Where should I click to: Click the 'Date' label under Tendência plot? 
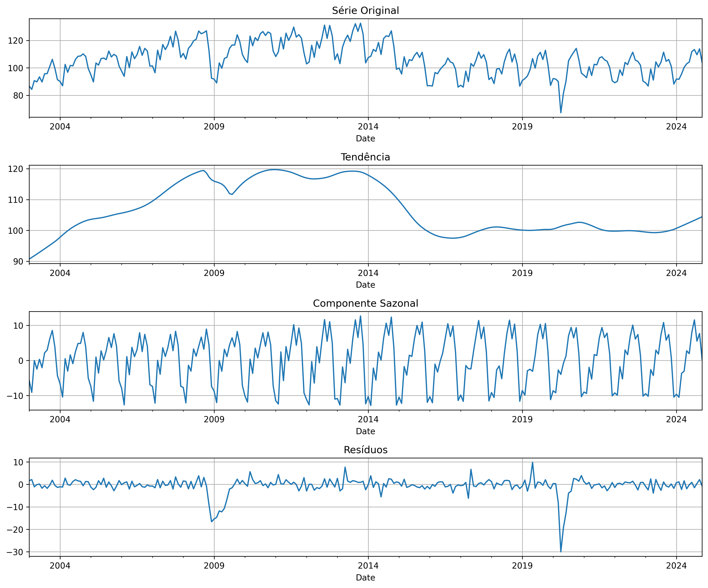pyautogui.click(x=366, y=285)
